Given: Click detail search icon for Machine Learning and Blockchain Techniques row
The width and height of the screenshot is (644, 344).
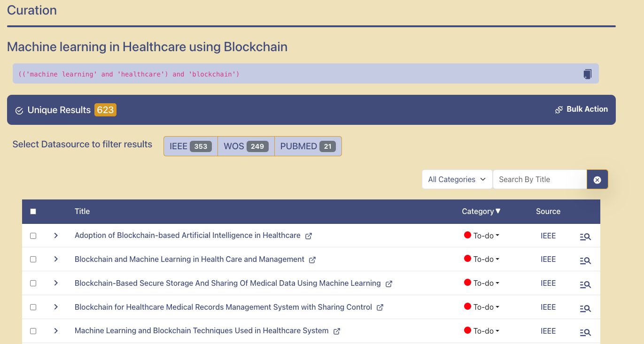Looking at the screenshot, I should click(x=585, y=332).
